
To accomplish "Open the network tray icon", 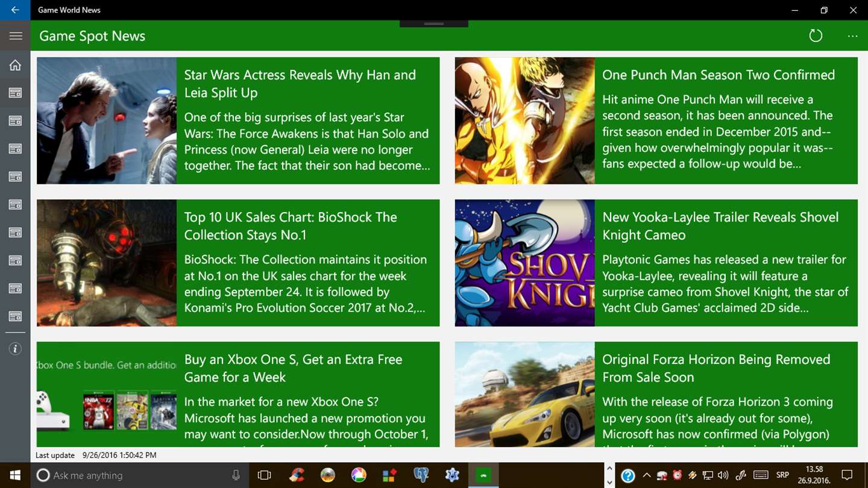I will [x=708, y=475].
